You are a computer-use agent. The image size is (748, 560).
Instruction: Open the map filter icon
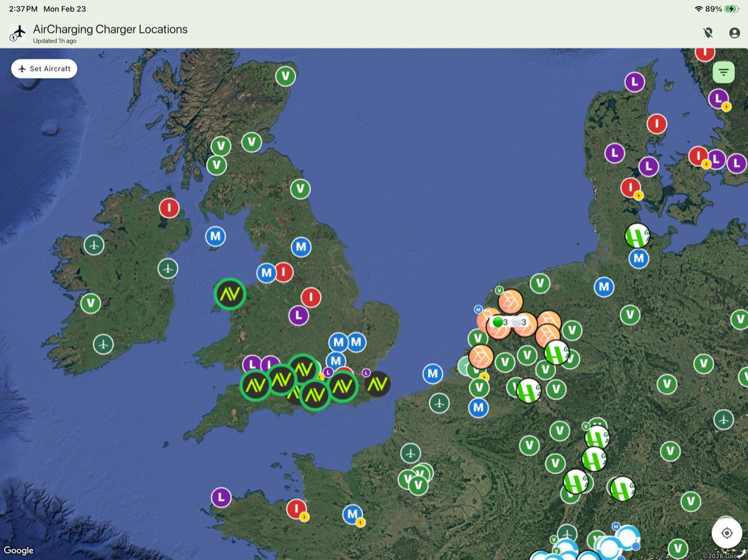[724, 72]
